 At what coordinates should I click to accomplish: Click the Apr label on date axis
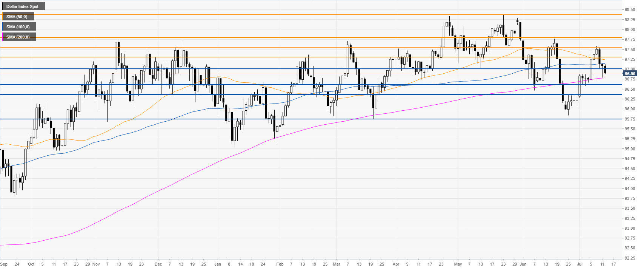[x=396, y=264]
